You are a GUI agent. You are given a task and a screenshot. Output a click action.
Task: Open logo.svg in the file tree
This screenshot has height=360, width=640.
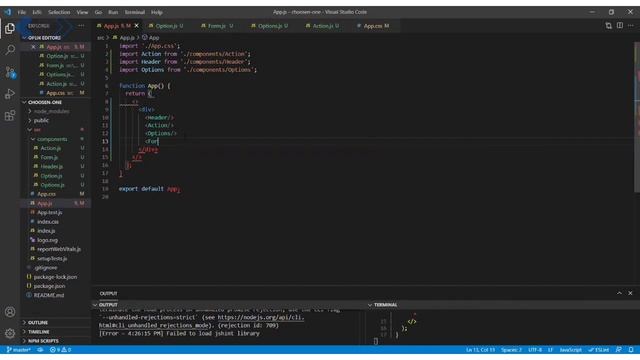(x=47, y=240)
